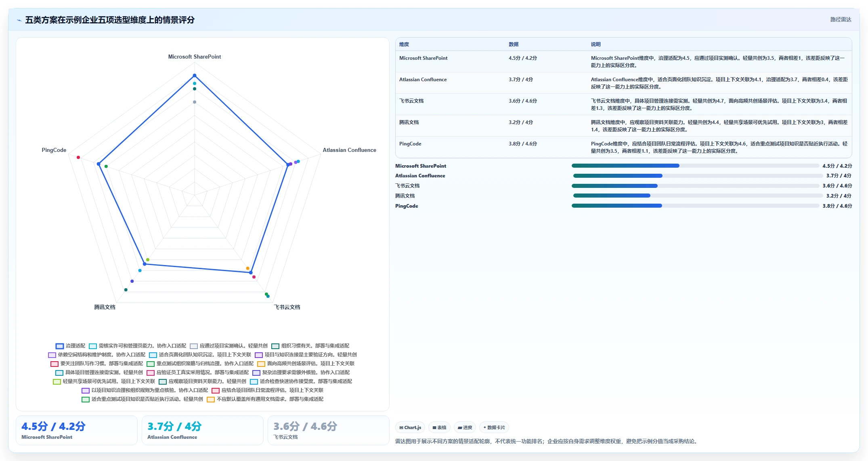Toggle legend item 需核实许可和管理员能力
Screen dimensions: 868x461
(138, 346)
